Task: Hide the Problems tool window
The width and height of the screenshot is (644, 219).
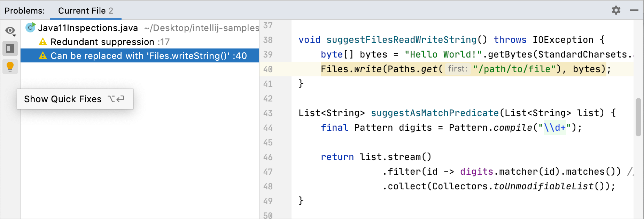Action: pyautogui.click(x=634, y=10)
